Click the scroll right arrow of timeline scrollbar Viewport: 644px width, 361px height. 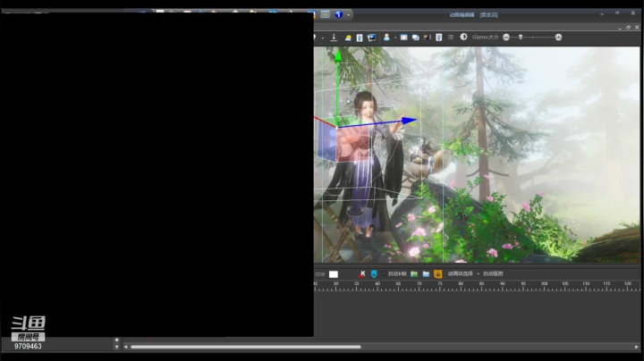pos(637,347)
